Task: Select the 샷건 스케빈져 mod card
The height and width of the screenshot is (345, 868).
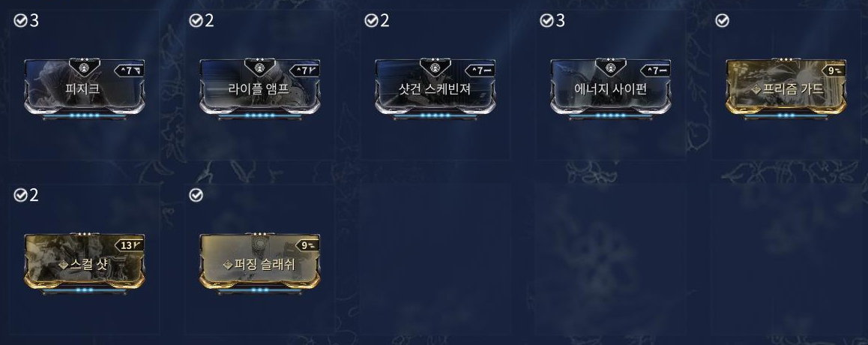Action: pos(435,88)
